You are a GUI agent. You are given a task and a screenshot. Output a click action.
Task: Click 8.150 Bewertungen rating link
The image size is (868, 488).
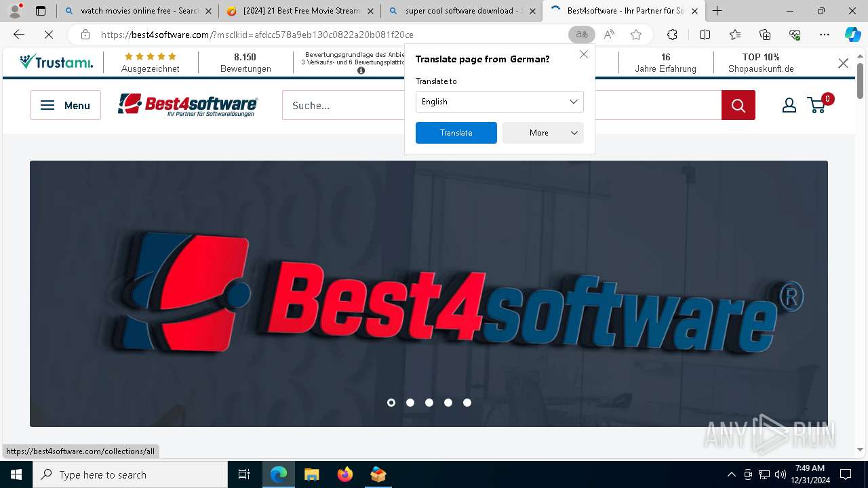pos(245,63)
